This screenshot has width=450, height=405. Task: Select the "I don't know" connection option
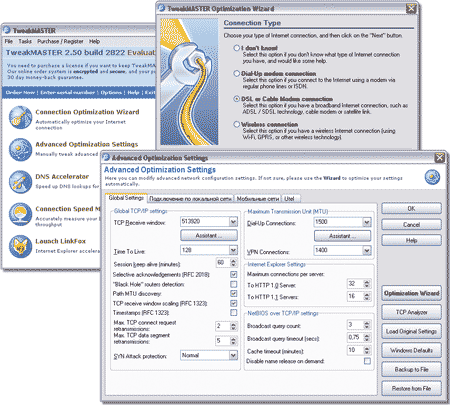point(236,48)
